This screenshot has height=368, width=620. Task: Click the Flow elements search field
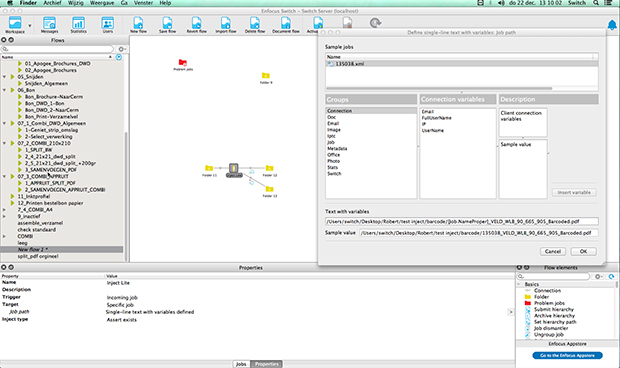point(554,277)
